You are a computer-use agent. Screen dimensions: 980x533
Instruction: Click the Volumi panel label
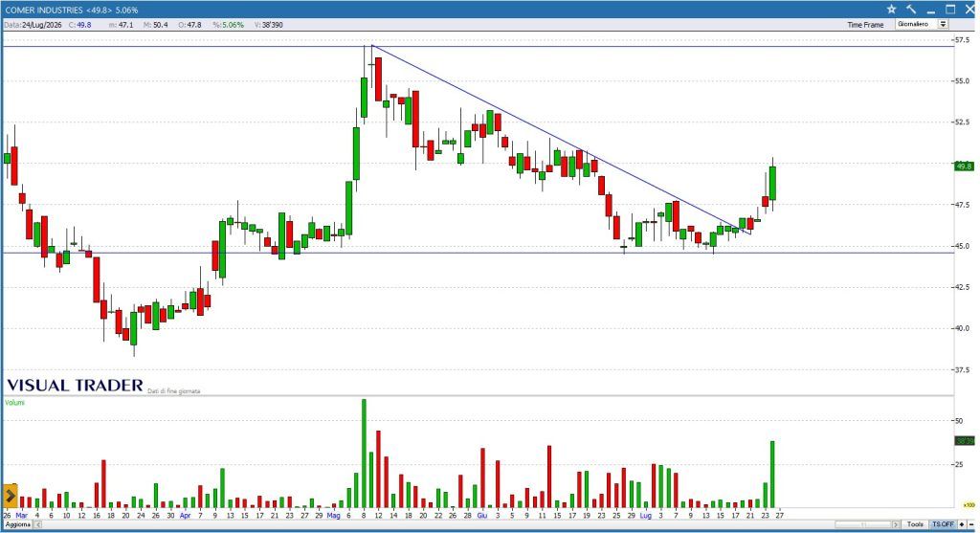click(14, 403)
